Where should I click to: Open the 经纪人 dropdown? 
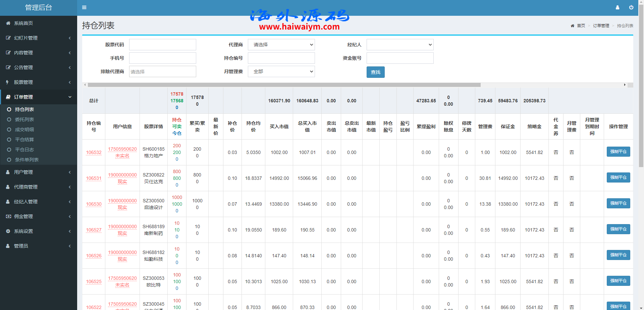tap(400, 45)
